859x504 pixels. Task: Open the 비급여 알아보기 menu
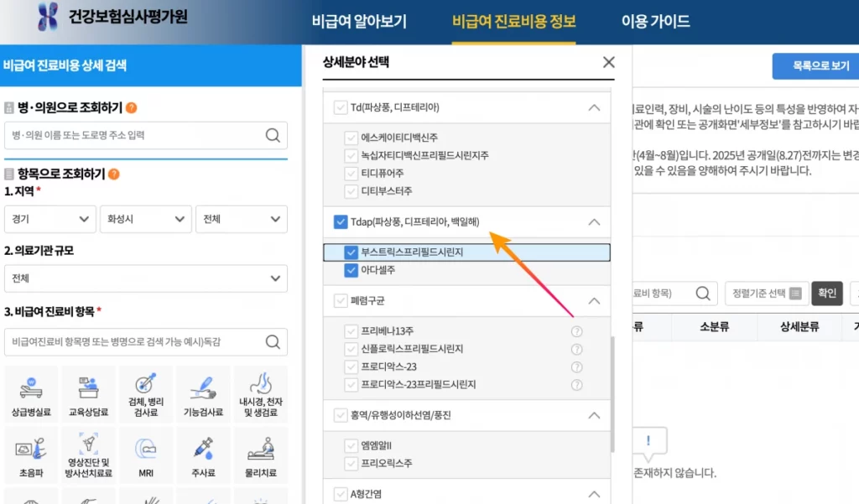[358, 23]
